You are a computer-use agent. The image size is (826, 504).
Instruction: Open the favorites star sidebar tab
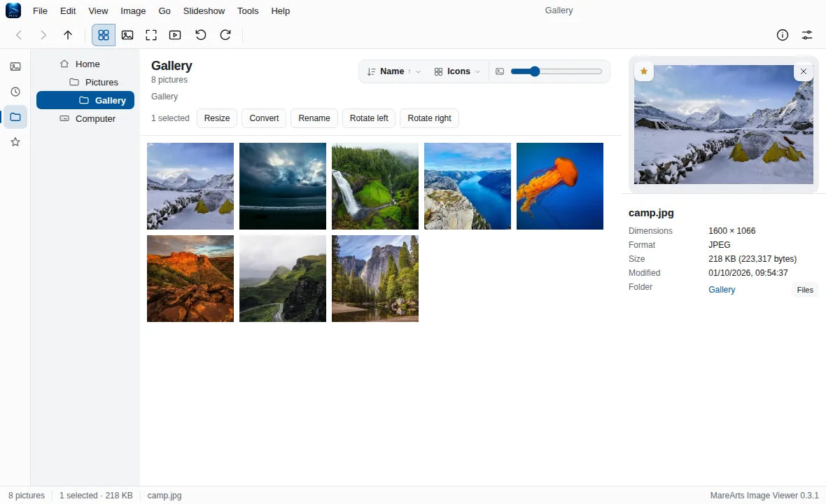click(15, 141)
